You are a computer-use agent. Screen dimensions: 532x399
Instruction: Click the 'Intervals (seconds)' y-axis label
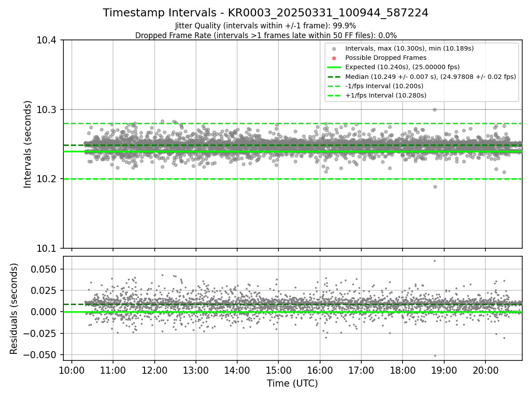coord(28,144)
